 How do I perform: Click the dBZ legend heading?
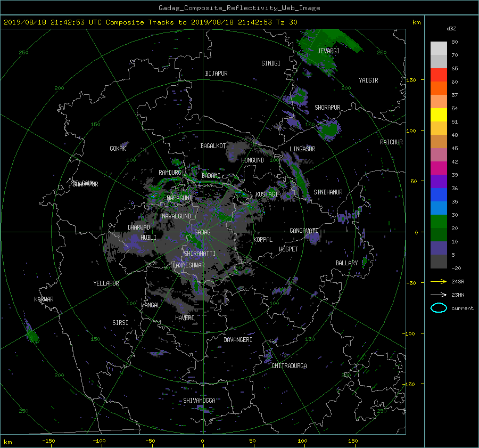coord(451,29)
